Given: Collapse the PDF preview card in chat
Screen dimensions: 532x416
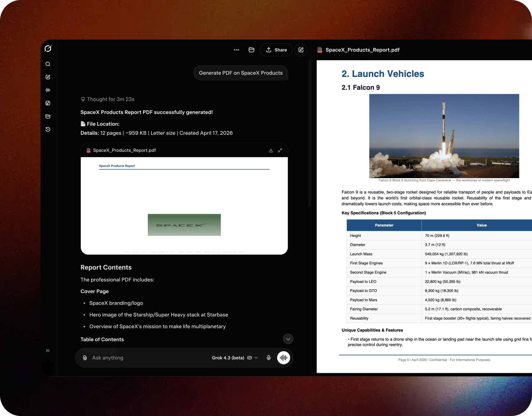Looking at the screenshot, I should [280, 150].
